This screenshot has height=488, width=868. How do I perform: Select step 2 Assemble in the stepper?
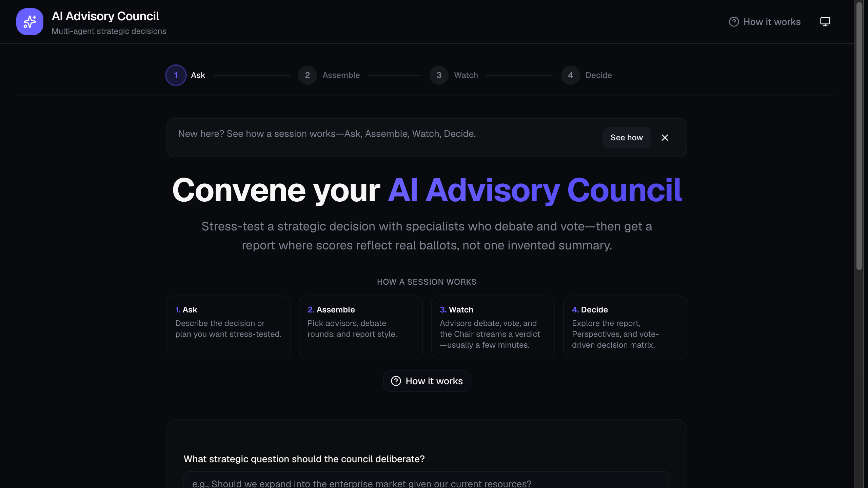329,75
